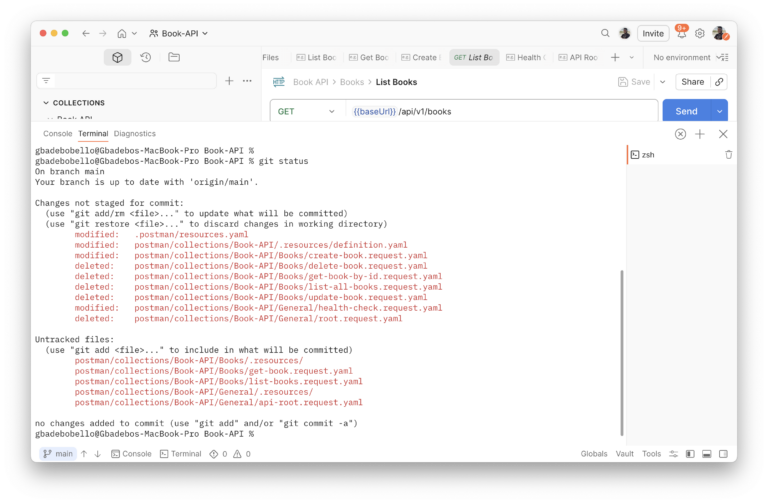Select the GET List Books tab
Viewport: 768px width, 503px height.
point(474,57)
